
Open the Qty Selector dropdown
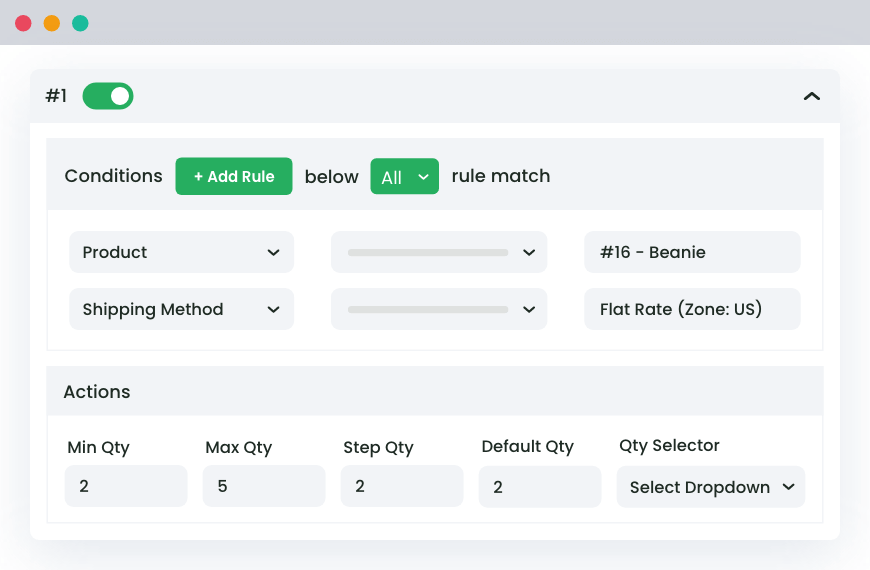tap(710, 487)
